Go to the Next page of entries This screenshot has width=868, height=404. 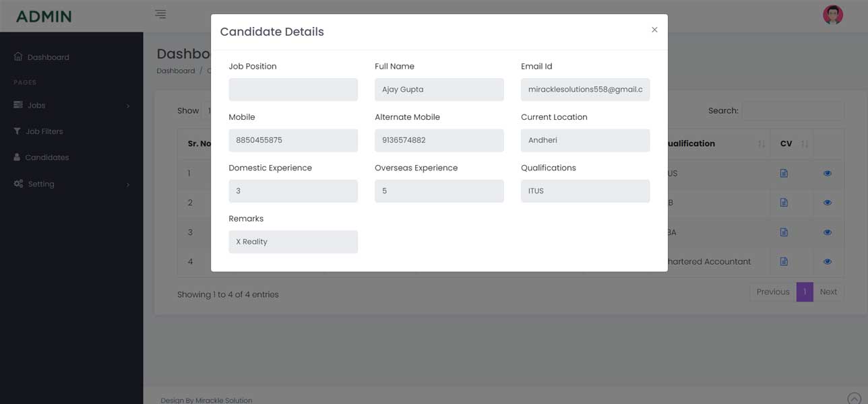coord(828,292)
